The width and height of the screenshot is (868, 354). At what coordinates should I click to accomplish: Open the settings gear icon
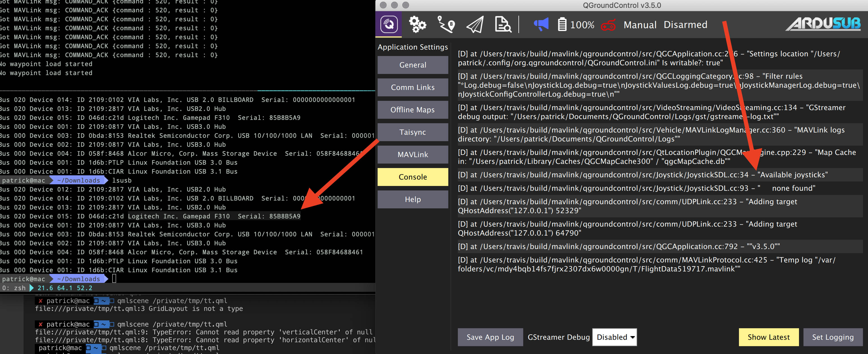coord(418,25)
